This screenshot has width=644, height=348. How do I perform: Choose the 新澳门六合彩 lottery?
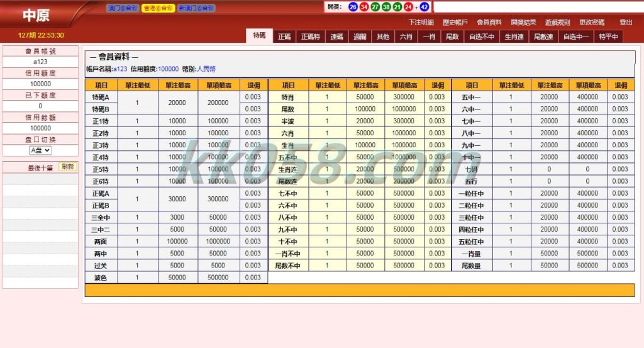point(196,8)
